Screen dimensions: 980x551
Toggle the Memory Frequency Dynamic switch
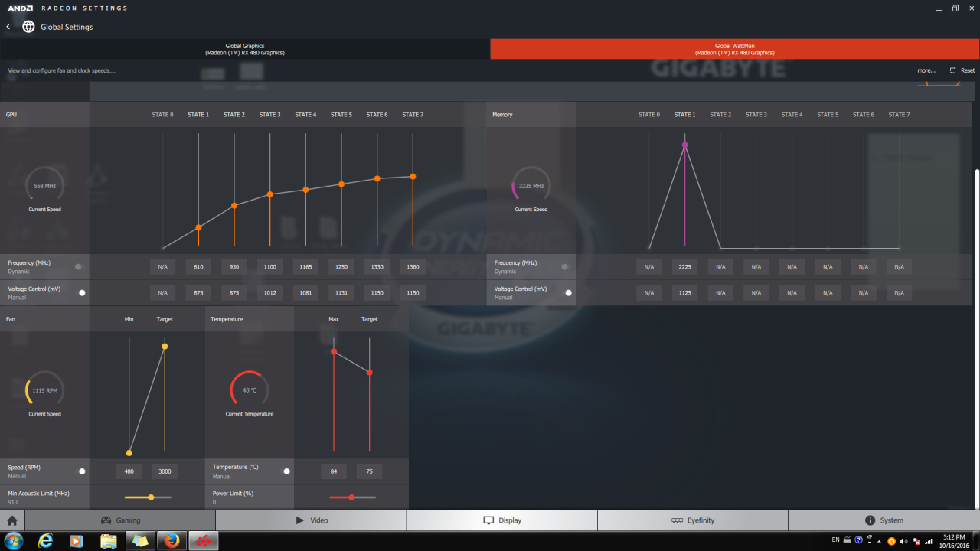point(565,267)
